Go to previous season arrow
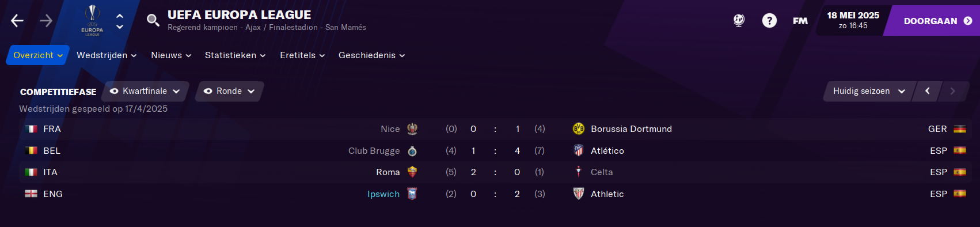This screenshot has height=227, width=980. 927,91
